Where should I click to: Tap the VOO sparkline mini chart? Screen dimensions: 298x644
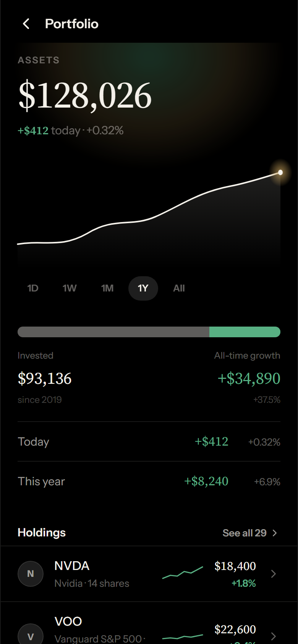183,636
